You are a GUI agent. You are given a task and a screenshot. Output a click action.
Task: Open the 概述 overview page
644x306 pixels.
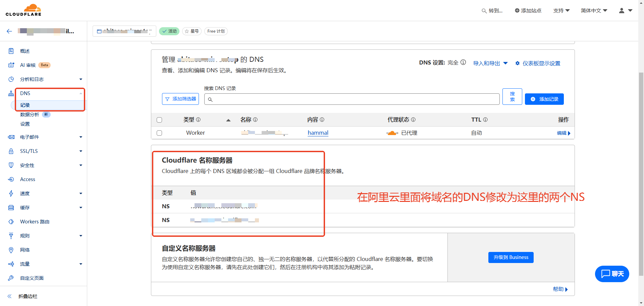25,51
